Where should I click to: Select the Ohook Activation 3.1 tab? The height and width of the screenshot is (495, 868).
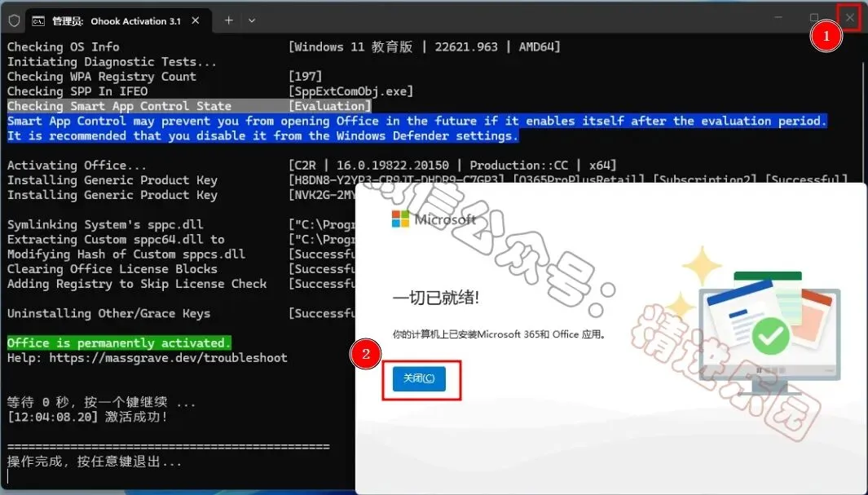pos(117,21)
